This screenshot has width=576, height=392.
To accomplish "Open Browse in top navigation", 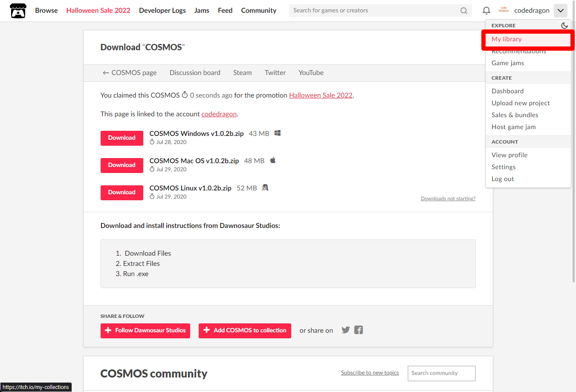I will [x=46, y=11].
